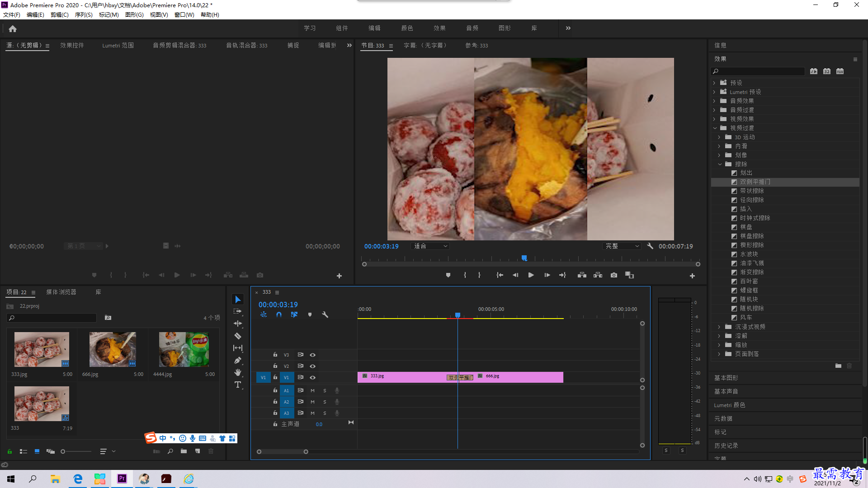The image size is (868, 488).
Task: Mute track A3
Action: [312, 413]
